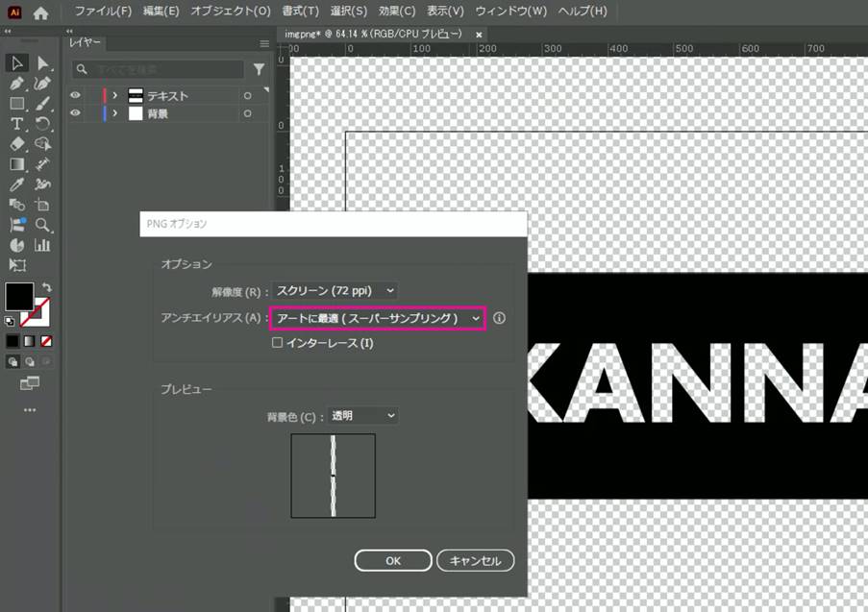
Task: Expand the テキスト layer
Action: pos(115,94)
